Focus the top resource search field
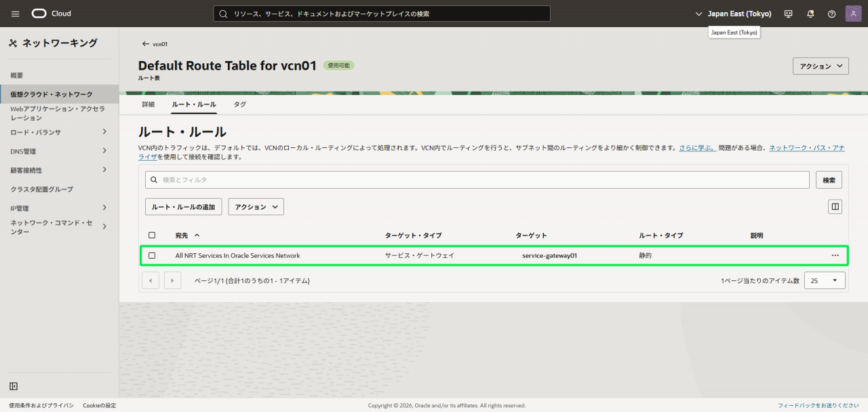This screenshot has height=412, width=868. (x=382, y=14)
